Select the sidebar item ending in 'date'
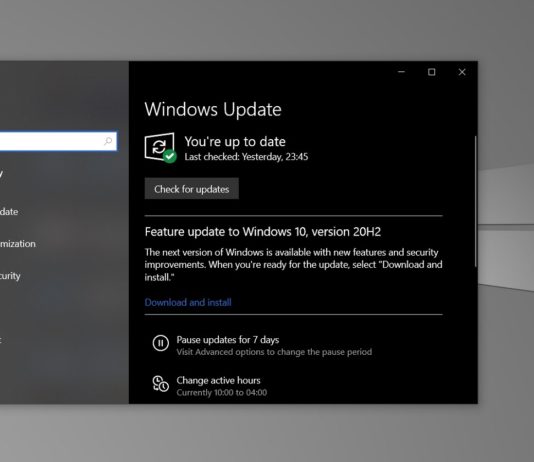The image size is (534, 462). pos(9,212)
